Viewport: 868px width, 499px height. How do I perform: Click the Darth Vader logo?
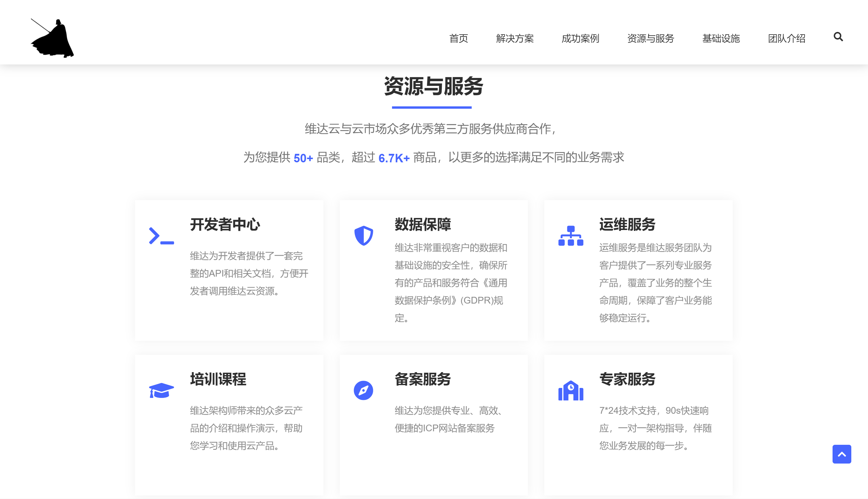53,38
